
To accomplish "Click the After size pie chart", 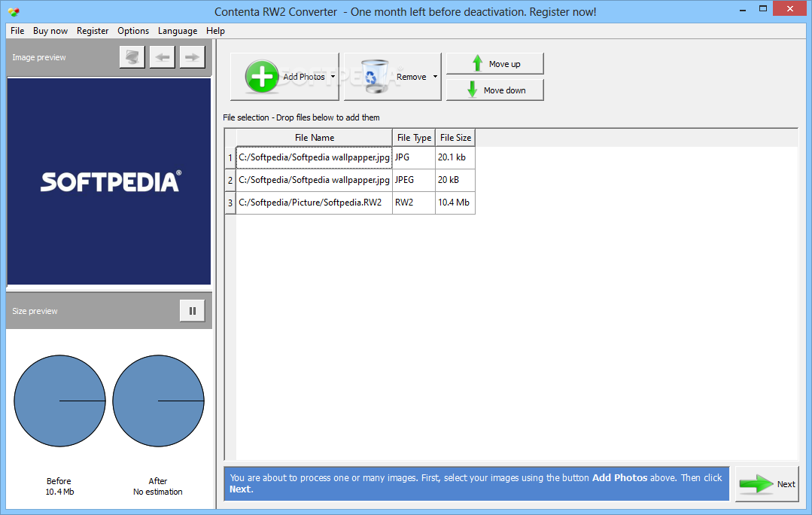I will (x=158, y=401).
